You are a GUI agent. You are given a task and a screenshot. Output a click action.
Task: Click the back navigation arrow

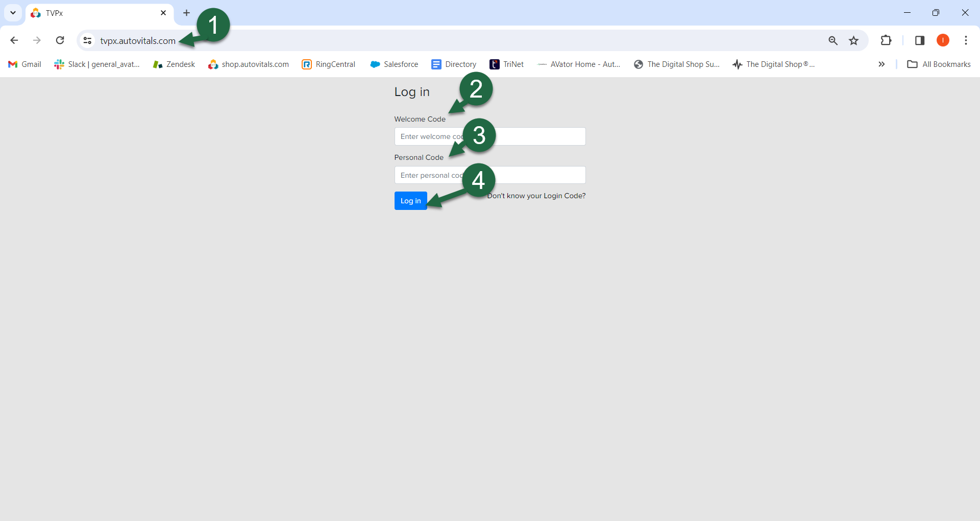14,40
